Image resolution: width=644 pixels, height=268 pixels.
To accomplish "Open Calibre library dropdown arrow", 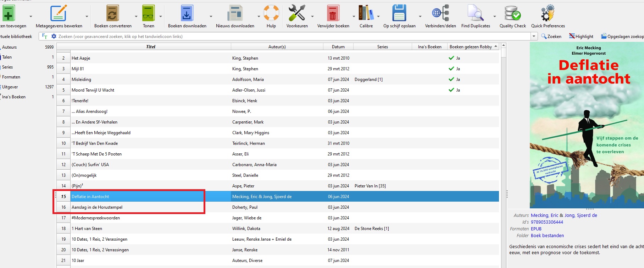I will coord(378,16).
